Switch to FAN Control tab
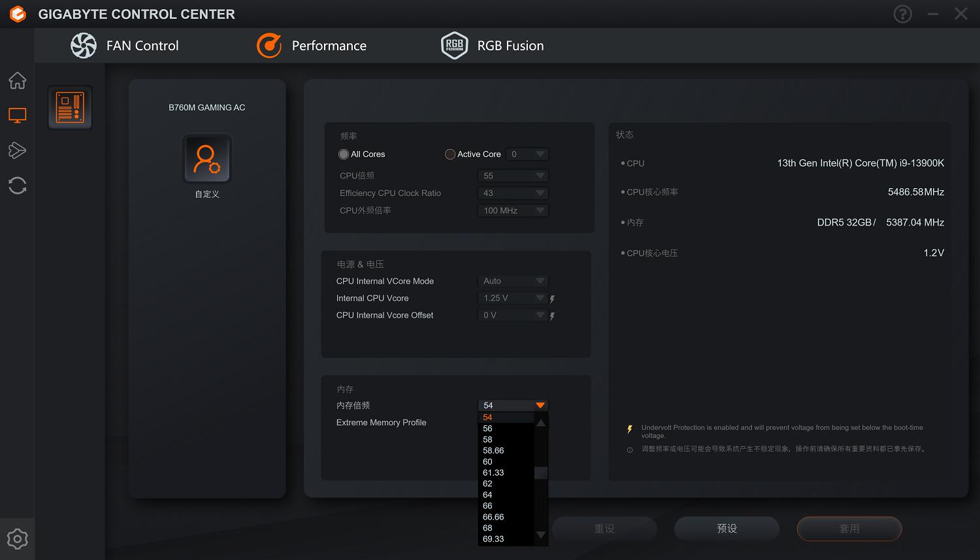The width and height of the screenshot is (980, 560). (x=125, y=46)
